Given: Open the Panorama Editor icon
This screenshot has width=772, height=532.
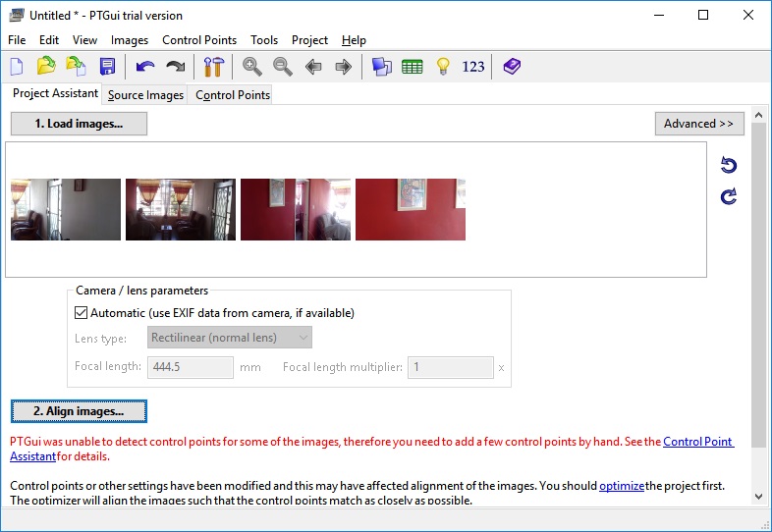Looking at the screenshot, I should pyautogui.click(x=381, y=66).
